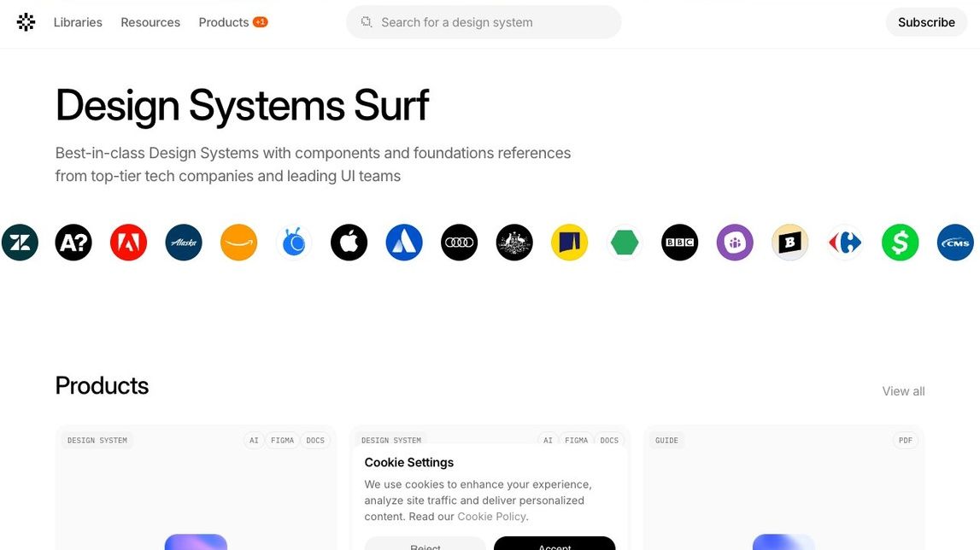The image size is (980, 550).
Task: Open the red Adobe logo
Action: coord(129,243)
